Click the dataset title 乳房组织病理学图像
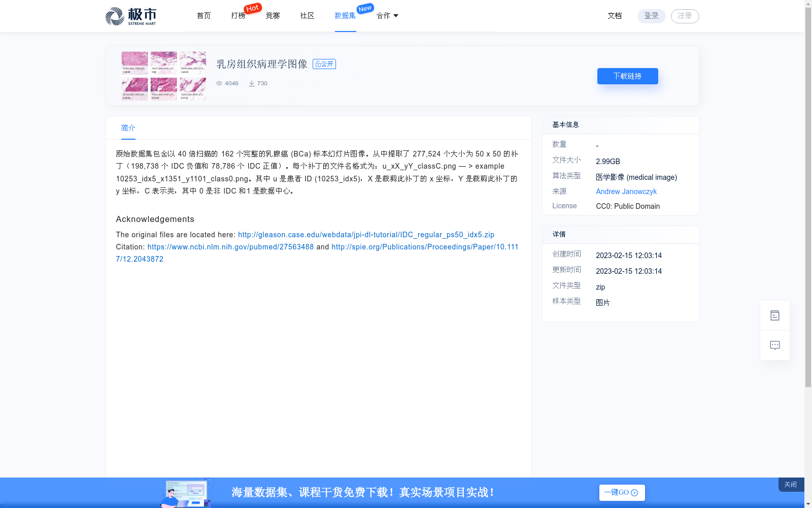The width and height of the screenshot is (812, 508). coord(262,64)
